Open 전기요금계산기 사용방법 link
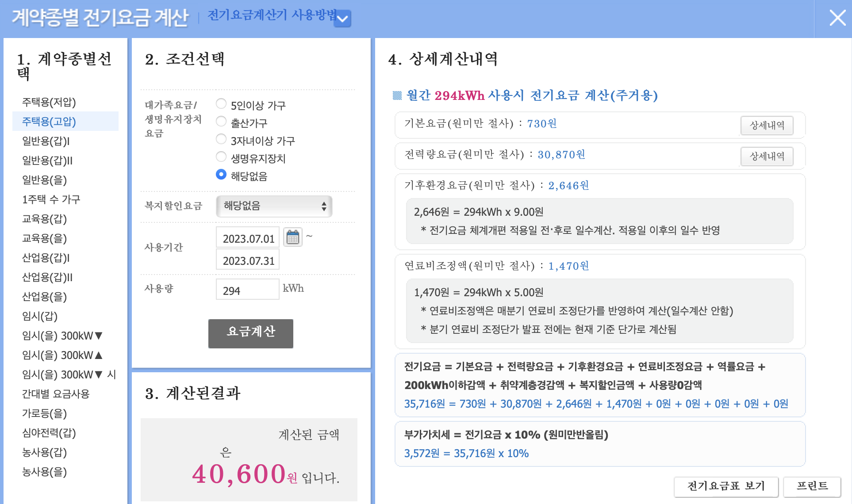 272,15
